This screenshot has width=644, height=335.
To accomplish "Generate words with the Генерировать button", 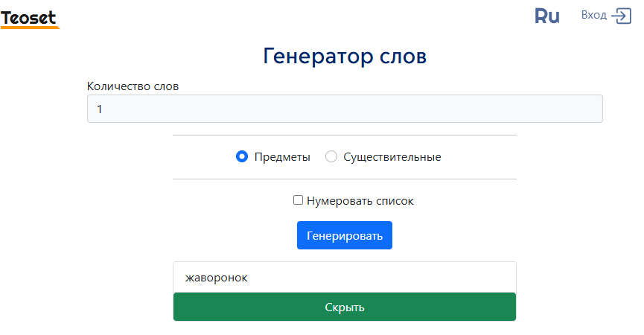I will click(x=345, y=235).
